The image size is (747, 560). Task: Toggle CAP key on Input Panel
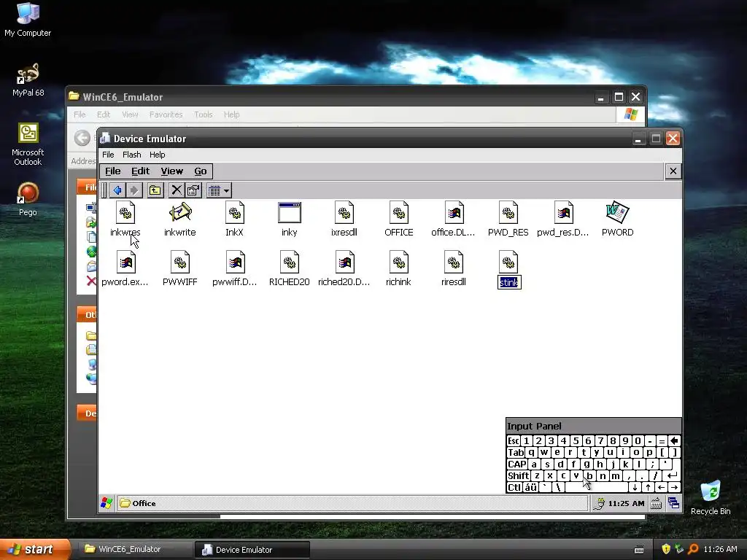click(517, 464)
